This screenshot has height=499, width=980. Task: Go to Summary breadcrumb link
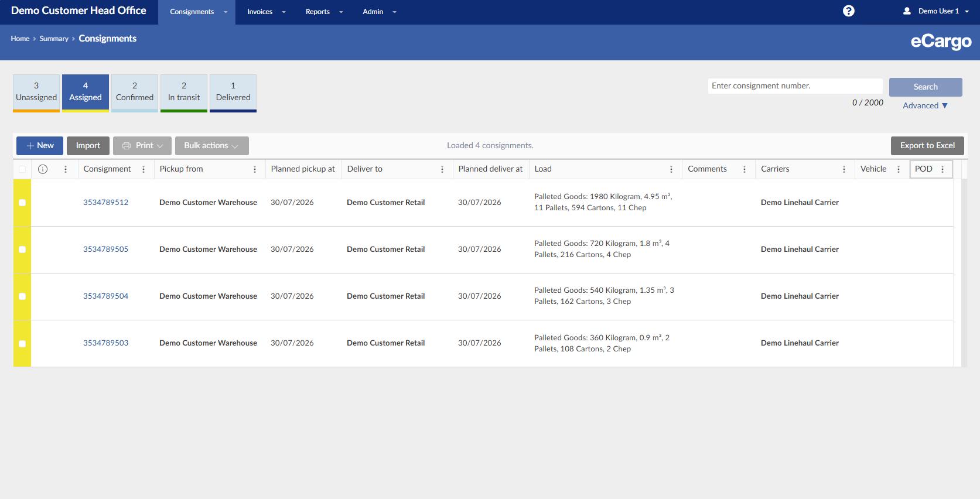(x=54, y=39)
